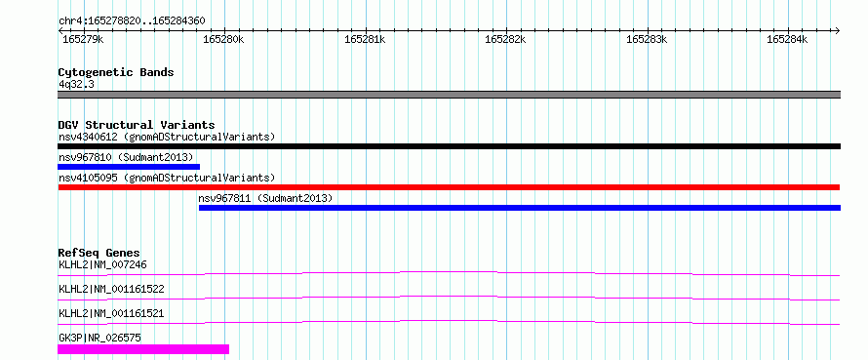The width and height of the screenshot is (868, 360).
Task: Click the 4q32.3 band label
Action: [x=76, y=84]
